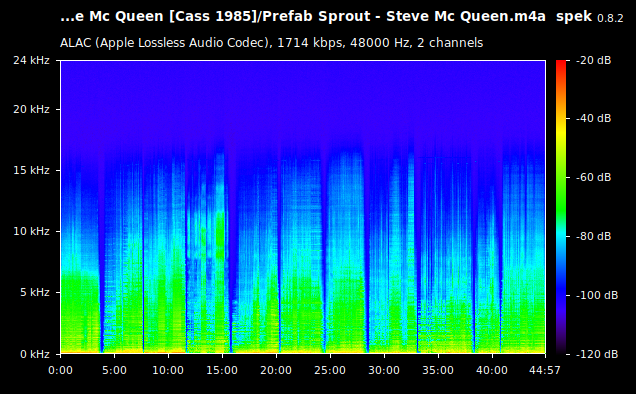Click the '-20 dB' scale label
The image size is (636, 394).
(x=593, y=60)
